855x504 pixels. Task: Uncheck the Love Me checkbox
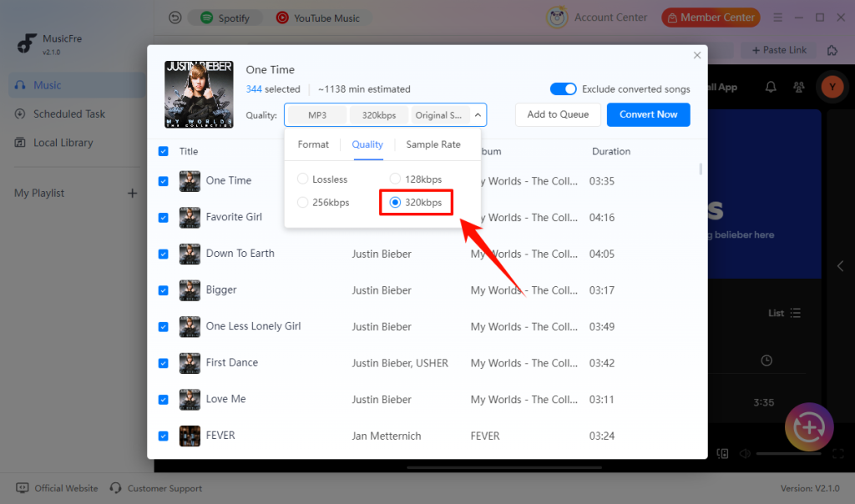pyautogui.click(x=163, y=400)
